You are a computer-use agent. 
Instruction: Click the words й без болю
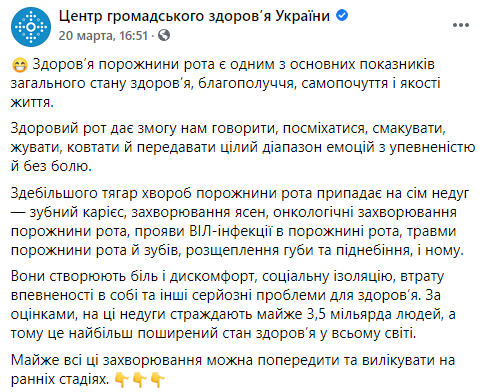51,166
